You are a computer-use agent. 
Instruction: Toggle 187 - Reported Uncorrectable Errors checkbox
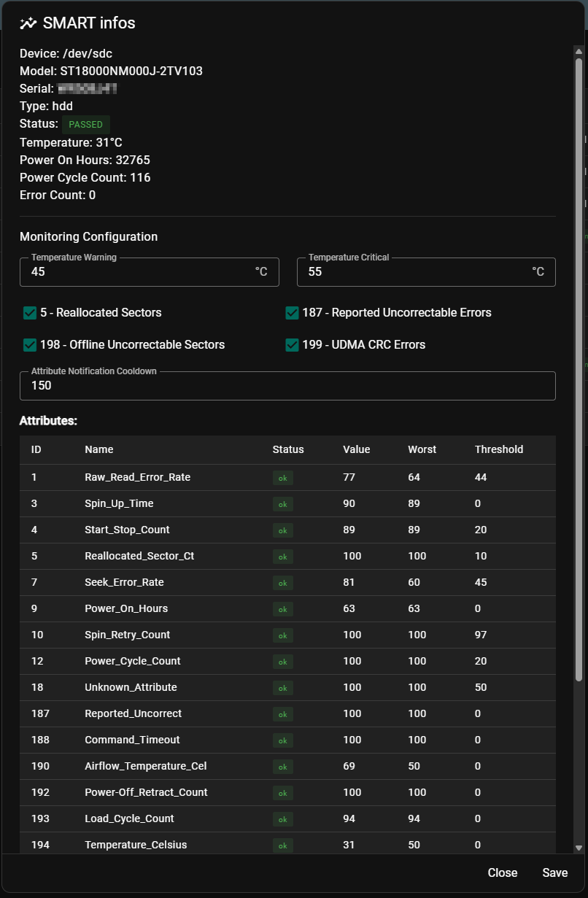[x=293, y=313]
